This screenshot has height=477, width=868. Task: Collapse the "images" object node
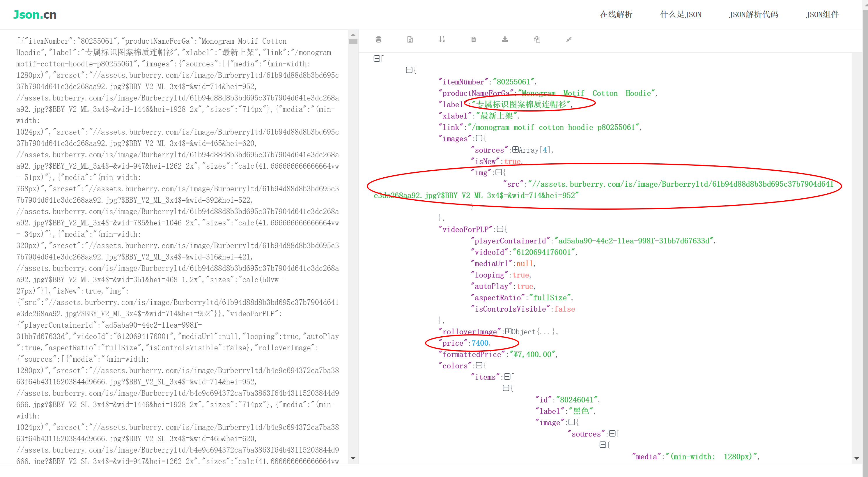click(479, 138)
